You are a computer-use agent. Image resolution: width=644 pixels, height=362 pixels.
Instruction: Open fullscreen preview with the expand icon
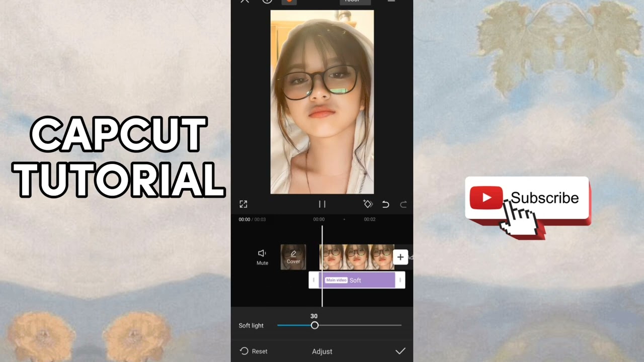coord(244,204)
